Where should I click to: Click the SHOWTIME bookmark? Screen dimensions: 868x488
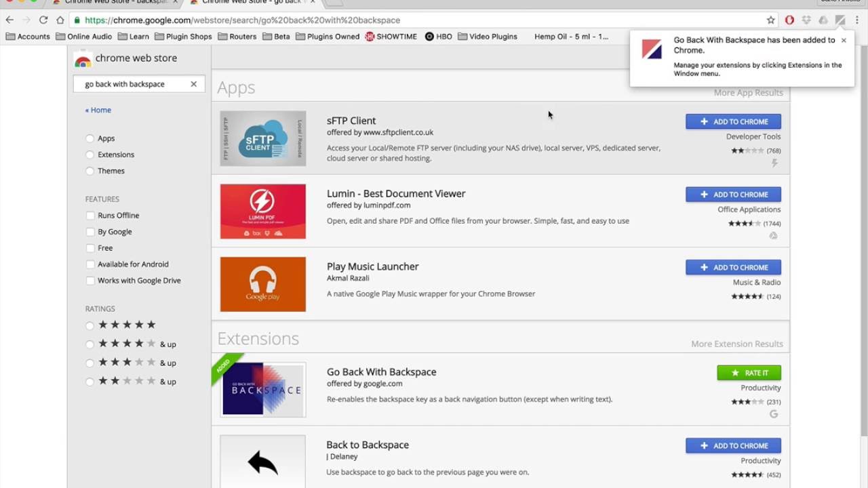point(391,37)
